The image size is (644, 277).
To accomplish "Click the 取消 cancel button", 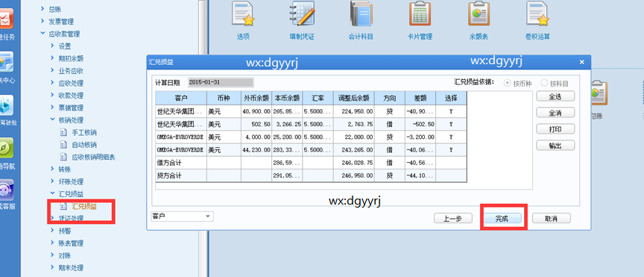I will (x=551, y=219).
